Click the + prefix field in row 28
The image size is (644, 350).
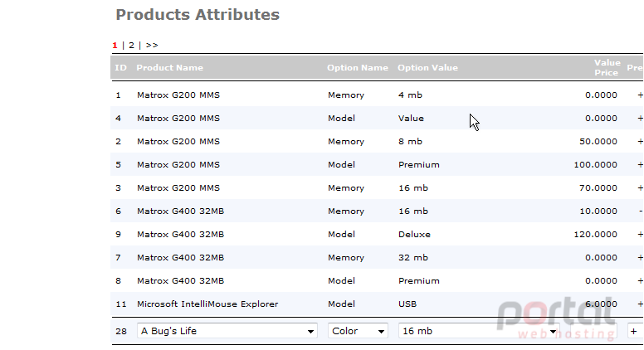tap(635, 331)
